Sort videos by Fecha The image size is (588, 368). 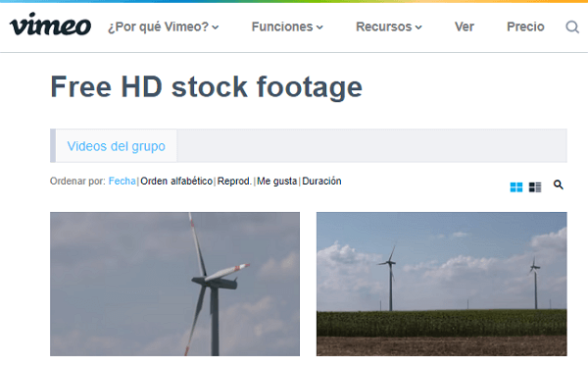pos(122,181)
